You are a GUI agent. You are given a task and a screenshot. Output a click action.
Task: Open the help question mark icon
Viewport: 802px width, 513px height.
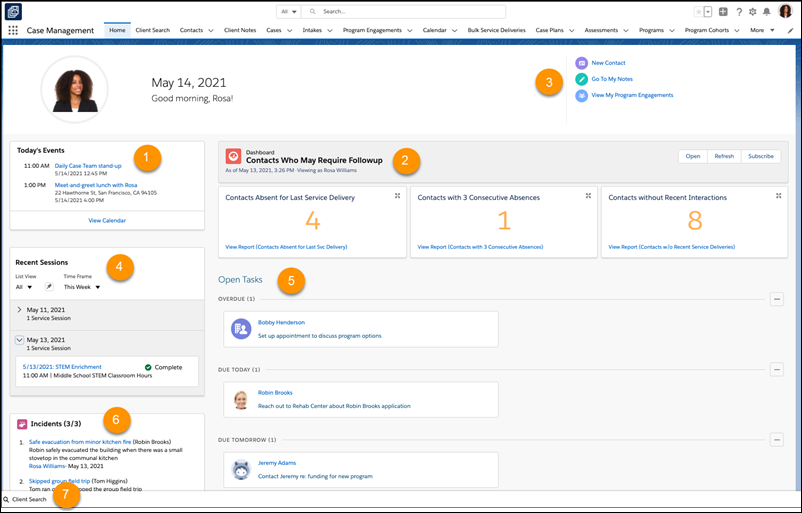pyautogui.click(x=739, y=11)
